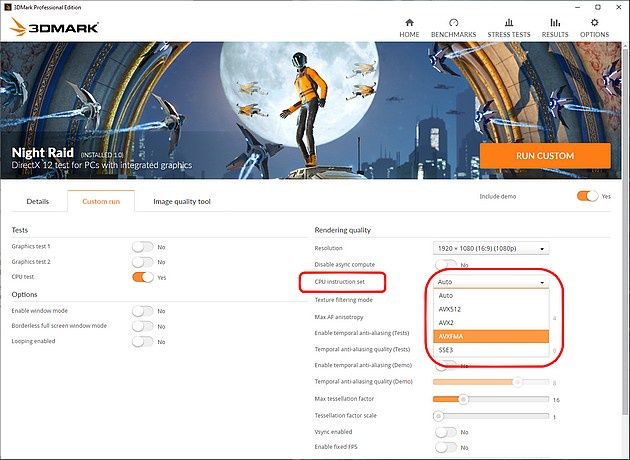The height and width of the screenshot is (460, 630).
Task: Enable the Graphics test 1 toggle
Action: [x=143, y=247]
